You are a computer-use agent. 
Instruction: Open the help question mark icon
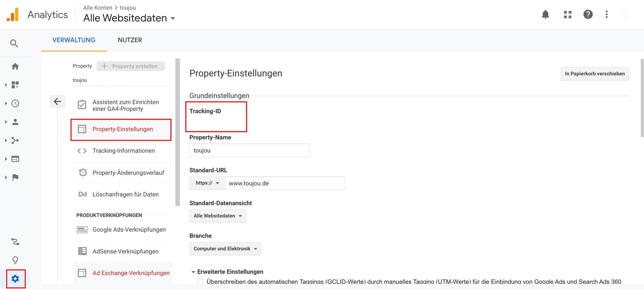588,14
